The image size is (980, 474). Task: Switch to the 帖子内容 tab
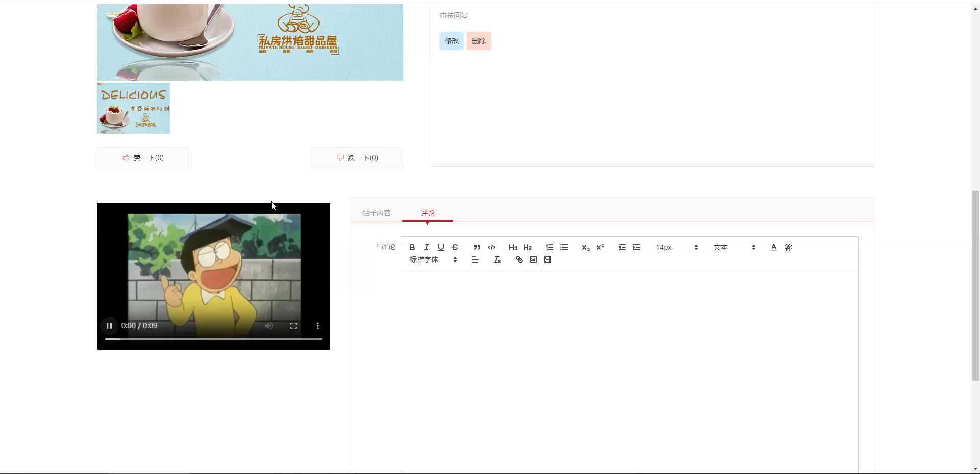coord(376,213)
